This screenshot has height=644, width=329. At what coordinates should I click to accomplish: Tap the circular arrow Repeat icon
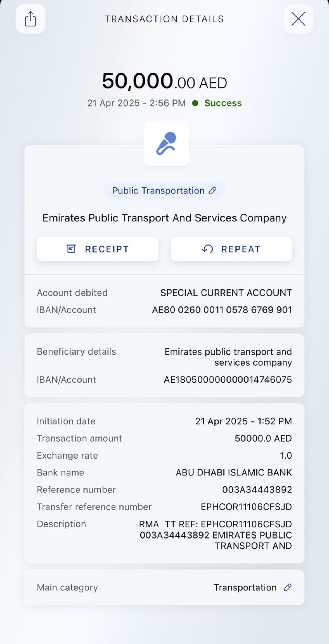tap(207, 249)
